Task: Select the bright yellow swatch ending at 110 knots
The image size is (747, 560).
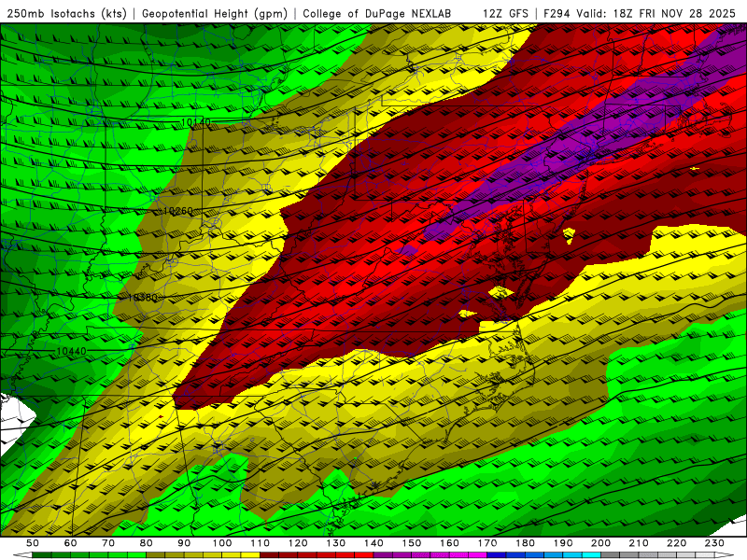Action: click(x=250, y=554)
